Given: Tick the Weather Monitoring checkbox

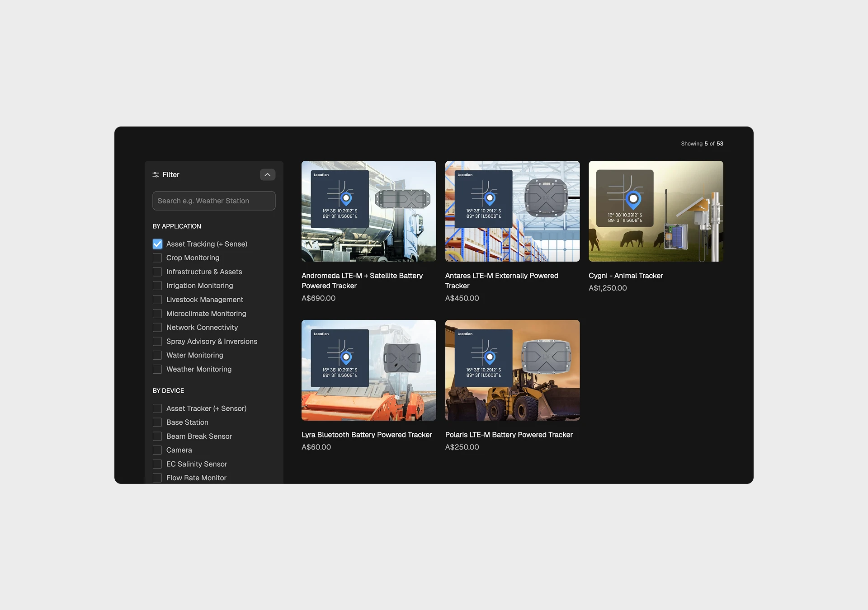Looking at the screenshot, I should [157, 369].
